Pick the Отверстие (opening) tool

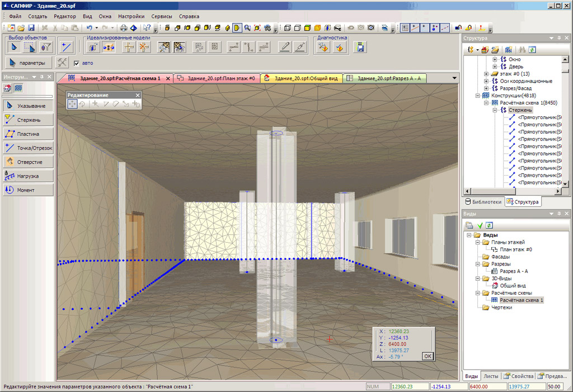click(x=28, y=162)
